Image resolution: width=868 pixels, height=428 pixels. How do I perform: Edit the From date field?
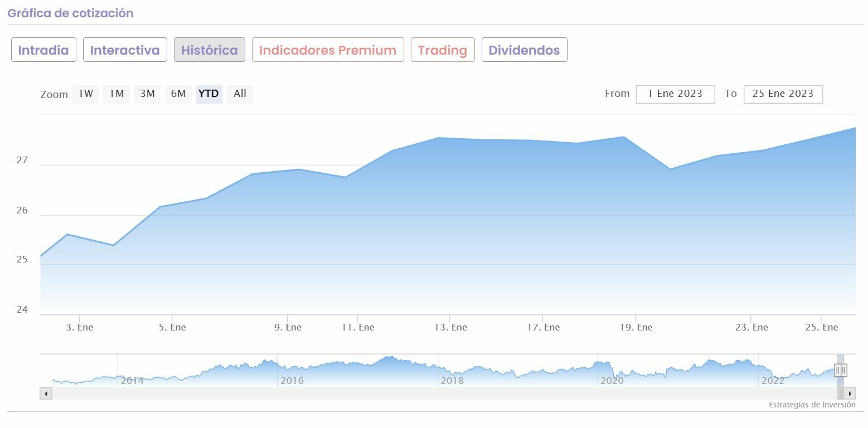[675, 94]
